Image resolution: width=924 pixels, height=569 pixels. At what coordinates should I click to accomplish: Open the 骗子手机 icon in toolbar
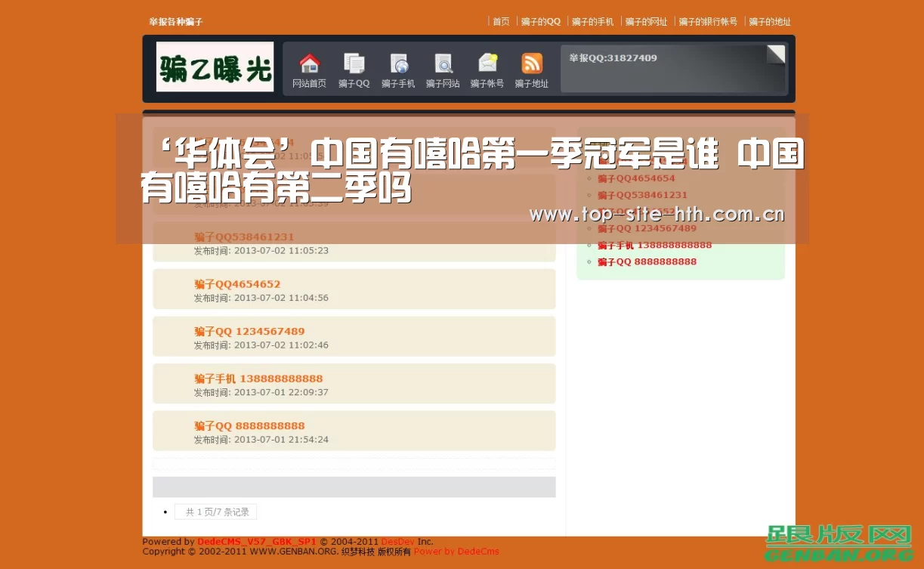[x=398, y=63]
